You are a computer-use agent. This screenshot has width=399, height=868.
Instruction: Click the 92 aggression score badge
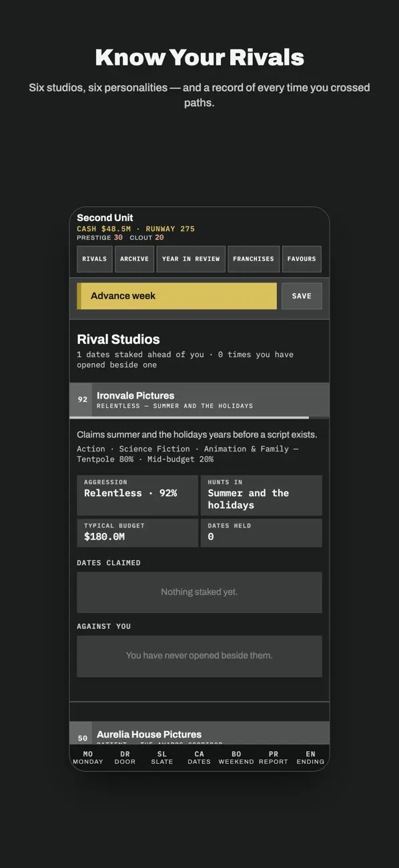pyautogui.click(x=82, y=399)
